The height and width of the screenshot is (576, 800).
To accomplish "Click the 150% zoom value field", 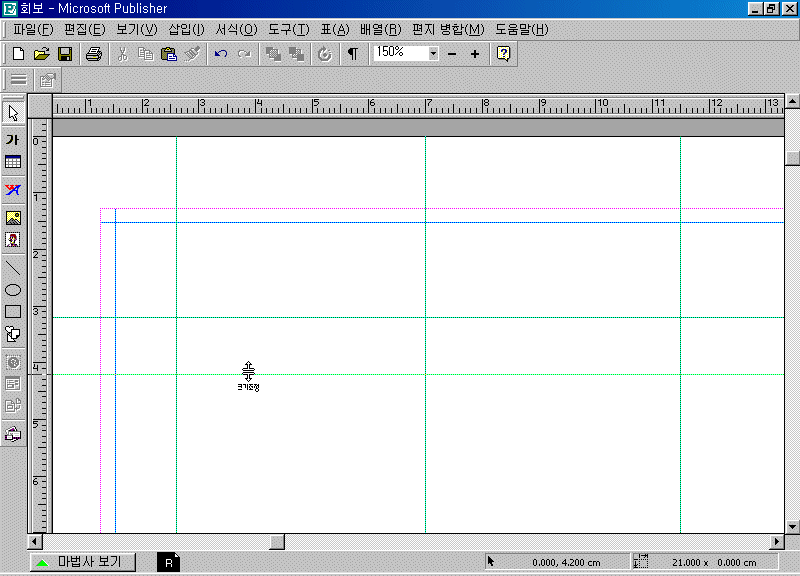I will (x=401, y=53).
